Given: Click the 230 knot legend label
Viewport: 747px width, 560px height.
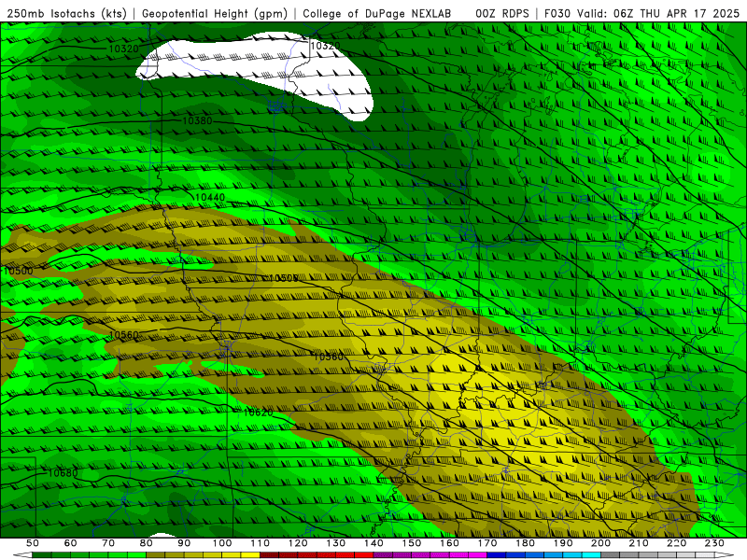Looking at the screenshot, I should click(x=714, y=543).
